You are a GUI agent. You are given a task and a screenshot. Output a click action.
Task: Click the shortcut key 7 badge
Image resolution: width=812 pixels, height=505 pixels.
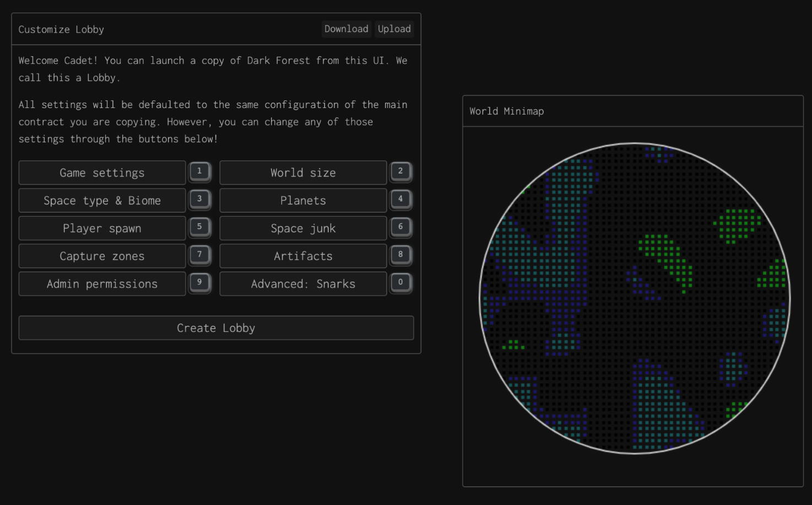(199, 255)
